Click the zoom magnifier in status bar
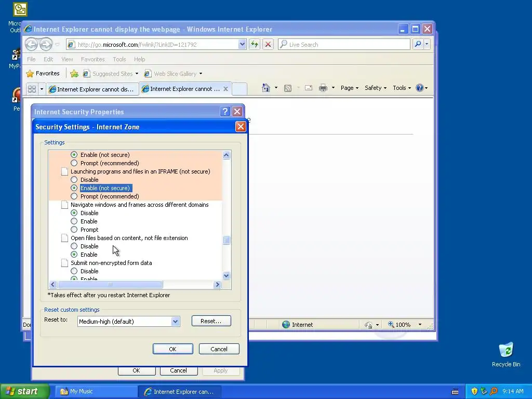The height and width of the screenshot is (399, 532). coord(391,324)
